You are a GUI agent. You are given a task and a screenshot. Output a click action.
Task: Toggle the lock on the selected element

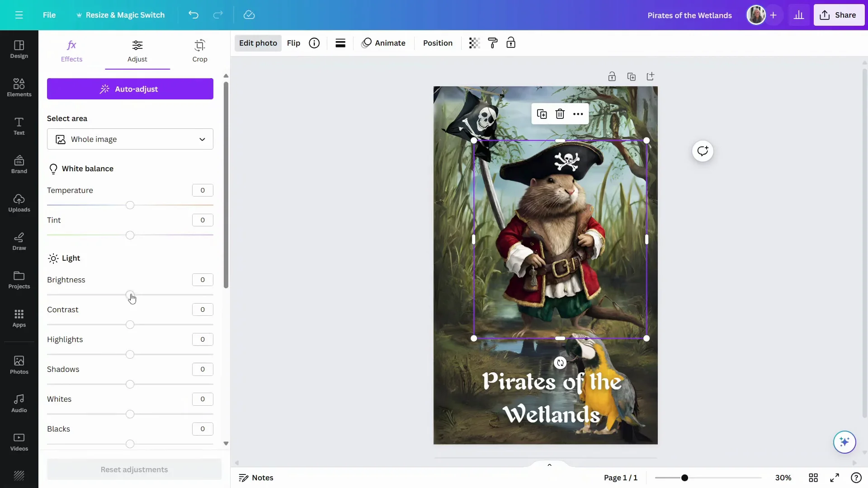coord(510,43)
